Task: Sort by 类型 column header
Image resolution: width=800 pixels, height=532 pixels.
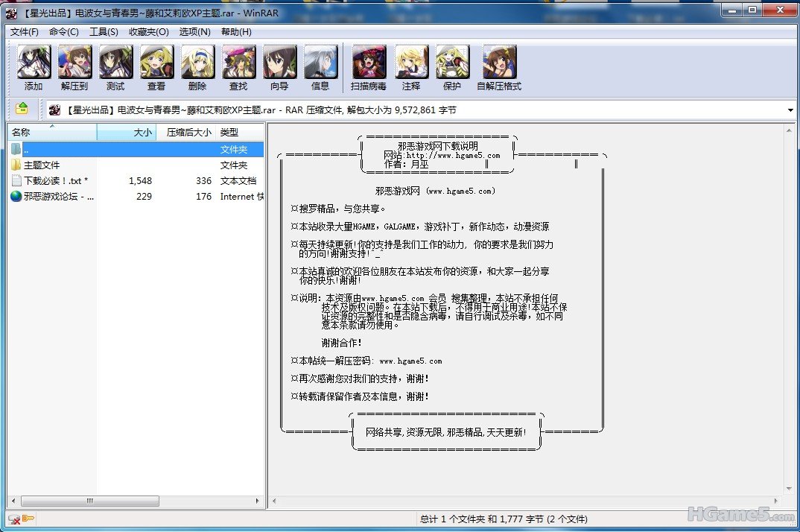Action: tap(240, 132)
